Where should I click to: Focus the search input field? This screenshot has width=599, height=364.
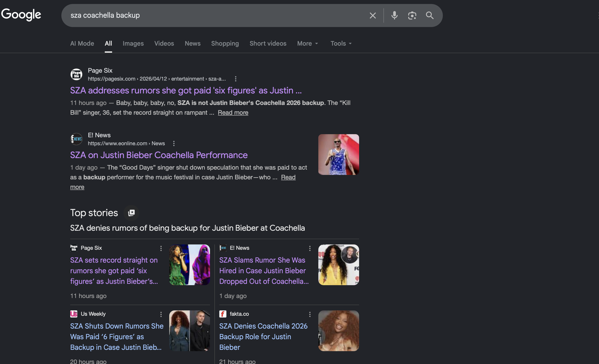(x=214, y=16)
